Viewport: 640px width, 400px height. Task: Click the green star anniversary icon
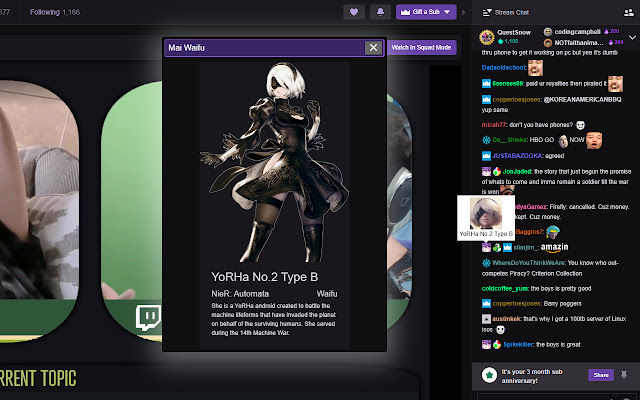(489, 375)
